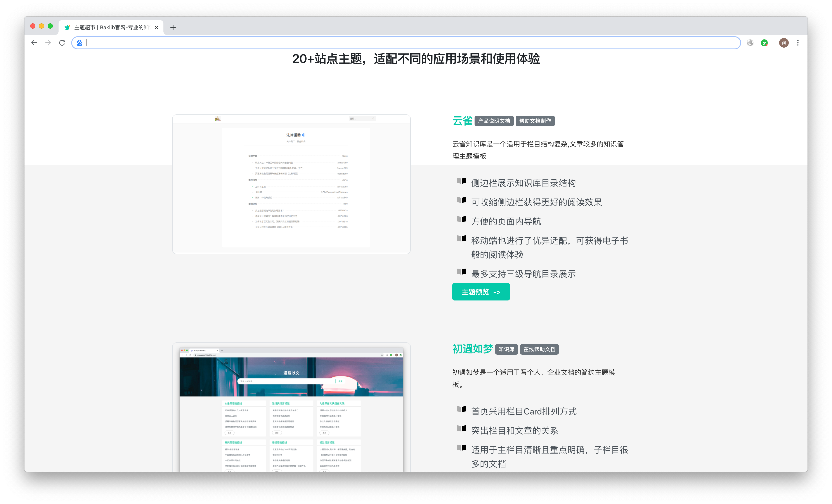Click the 主题预览 button for the 云雀 theme
This screenshot has width=832, height=504.
pos(481,292)
